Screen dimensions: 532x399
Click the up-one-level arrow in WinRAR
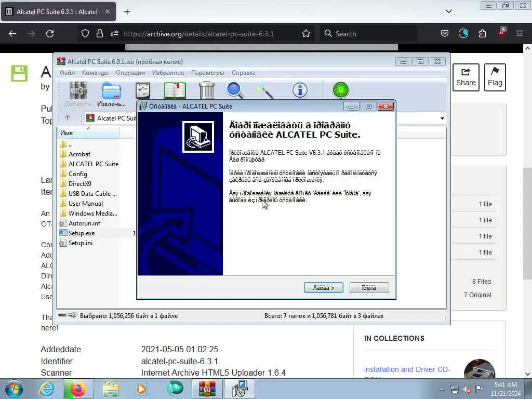(68, 118)
